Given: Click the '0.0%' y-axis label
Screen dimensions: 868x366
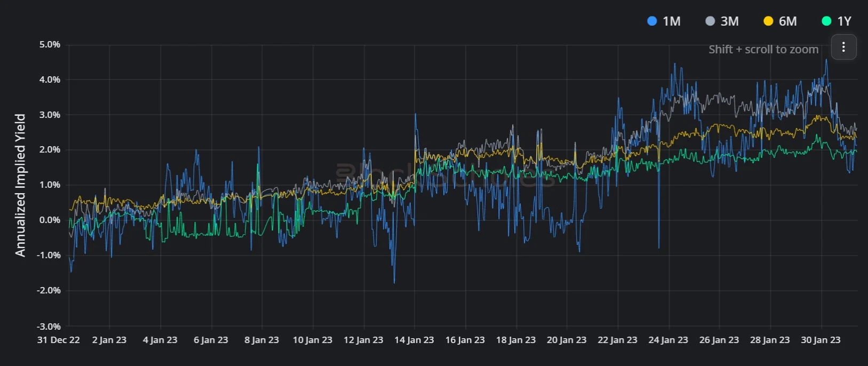Looking at the screenshot, I should point(50,220).
